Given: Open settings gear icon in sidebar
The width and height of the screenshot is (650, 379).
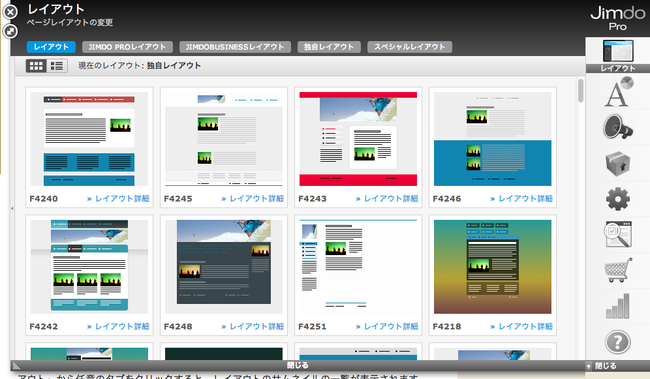Looking at the screenshot, I should point(618,199).
